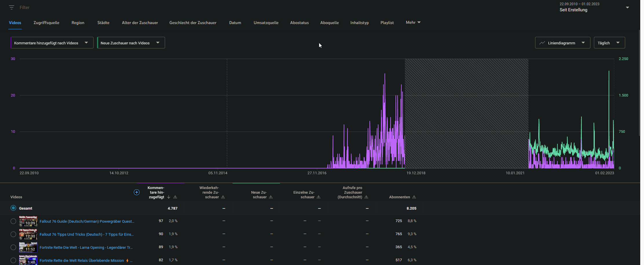Image resolution: width=644 pixels, height=265 pixels.
Task: Select radio button for Fallout 76 Guide video
Action: click(x=13, y=221)
